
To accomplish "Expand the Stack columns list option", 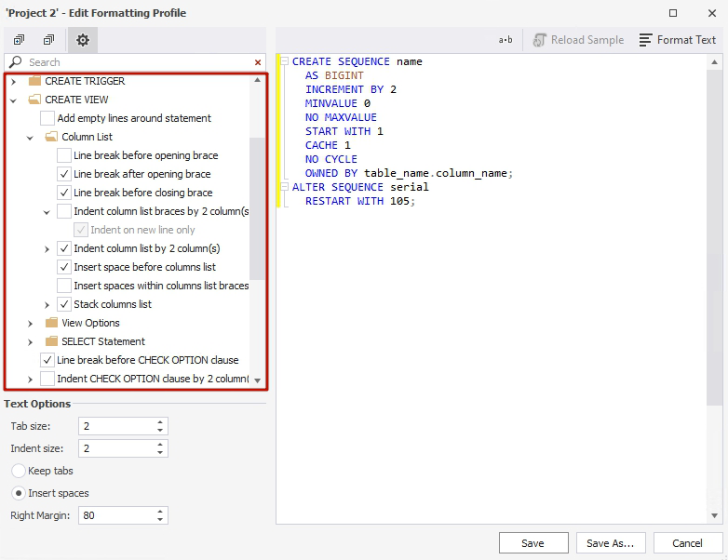I will tap(47, 305).
